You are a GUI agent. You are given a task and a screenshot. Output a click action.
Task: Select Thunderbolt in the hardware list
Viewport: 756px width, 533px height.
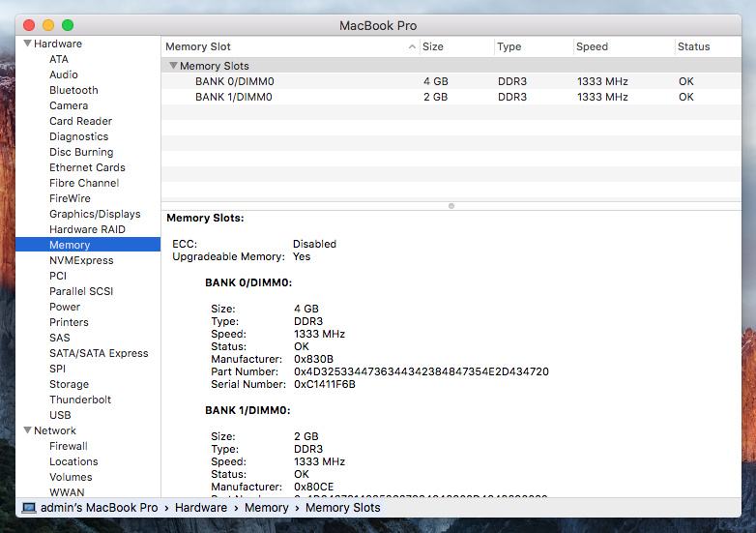[x=80, y=400]
